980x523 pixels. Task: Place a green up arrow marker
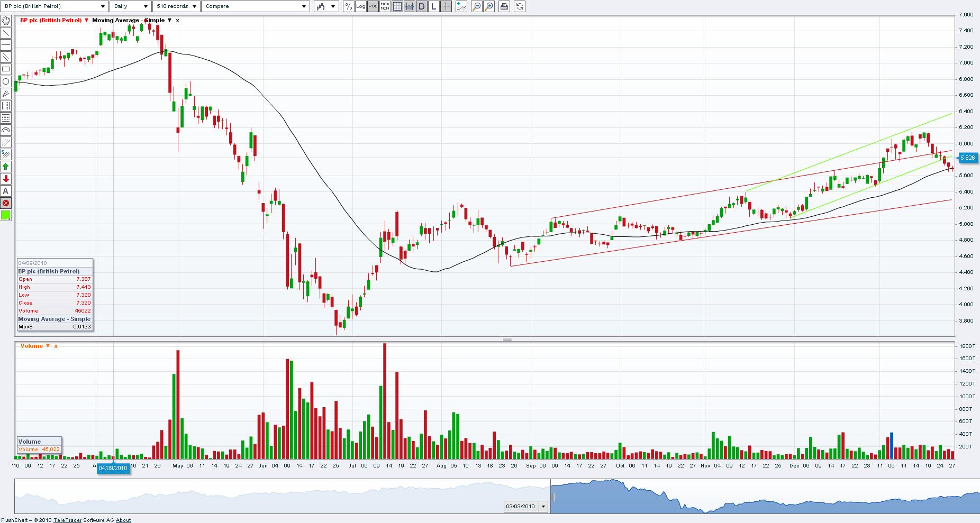pos(6,167)
